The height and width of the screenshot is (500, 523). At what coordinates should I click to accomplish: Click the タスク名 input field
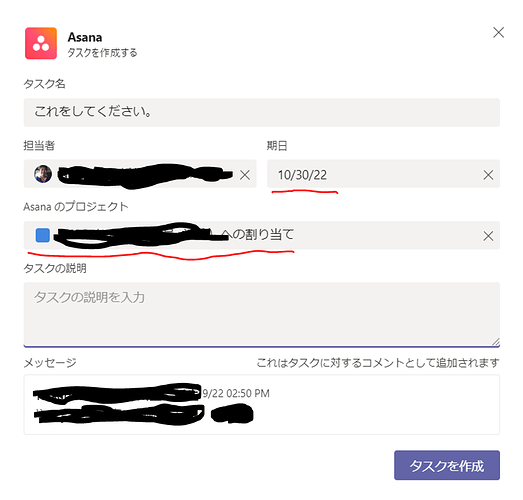pos(262,112)
